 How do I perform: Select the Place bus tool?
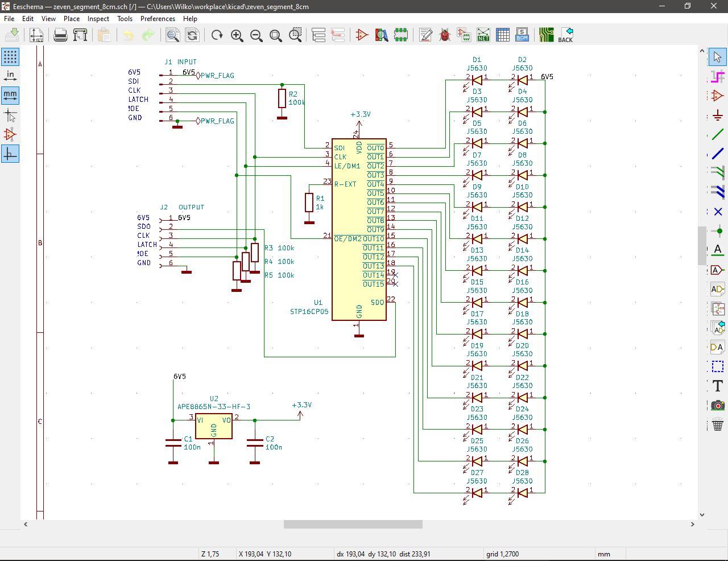point(717,154)
